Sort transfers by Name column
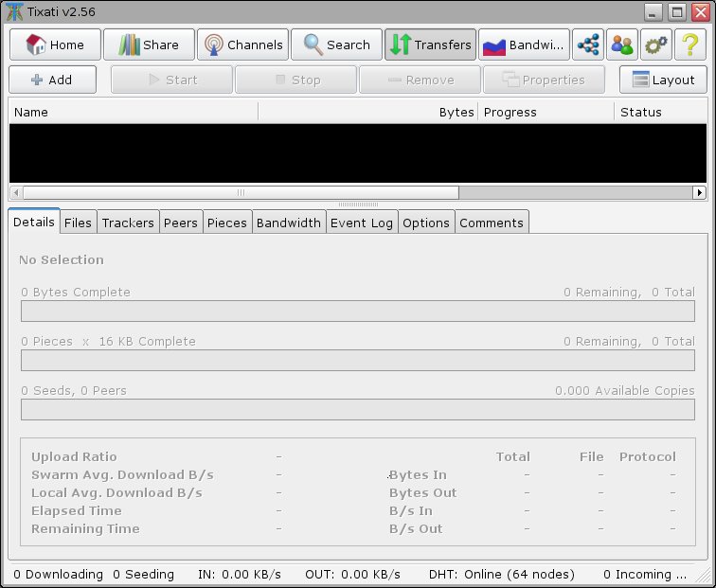716x588 pixels. coord(134,113)
